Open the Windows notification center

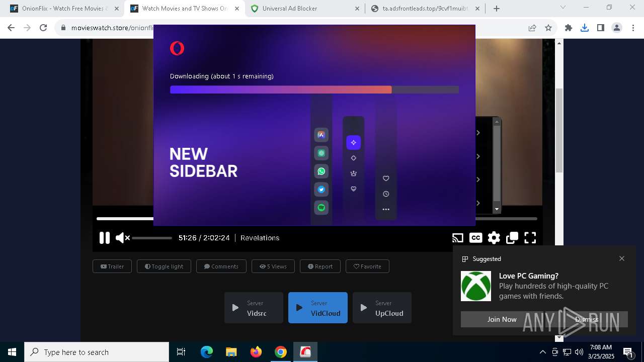click(628, 352)
